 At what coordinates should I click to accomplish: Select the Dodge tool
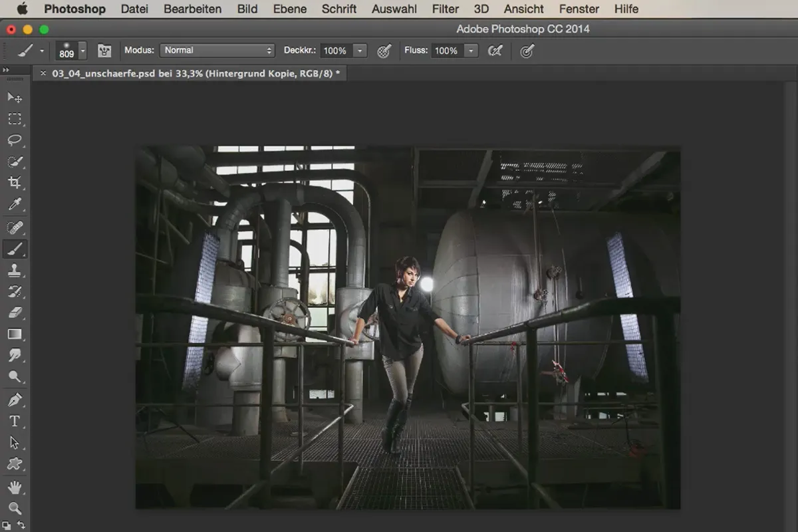15,376
